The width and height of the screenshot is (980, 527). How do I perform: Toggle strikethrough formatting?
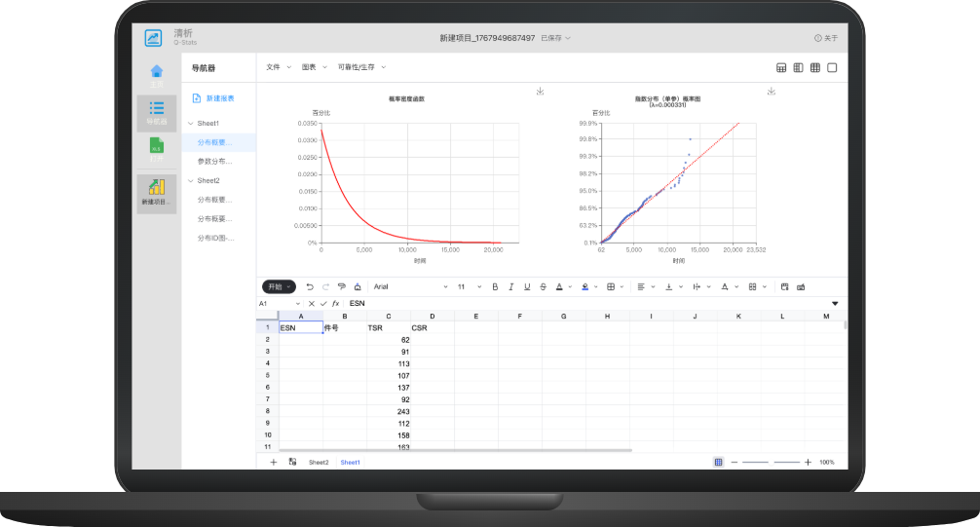[543, 286]
